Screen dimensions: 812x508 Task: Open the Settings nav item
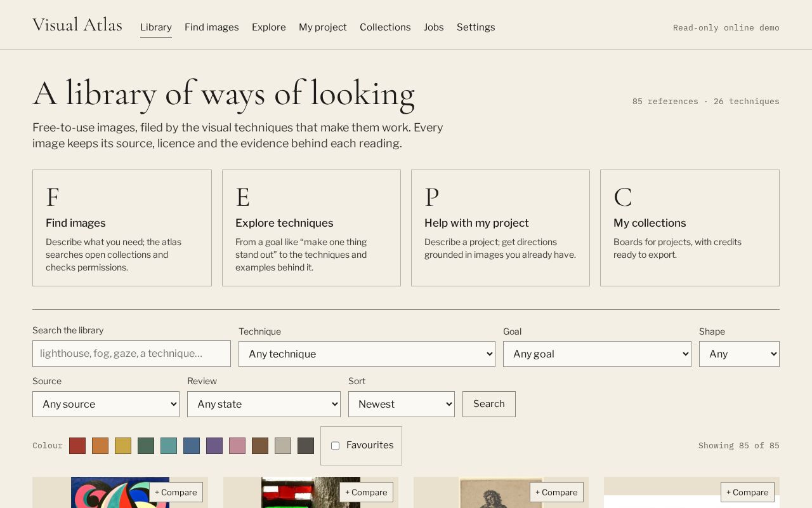(476, 27)
